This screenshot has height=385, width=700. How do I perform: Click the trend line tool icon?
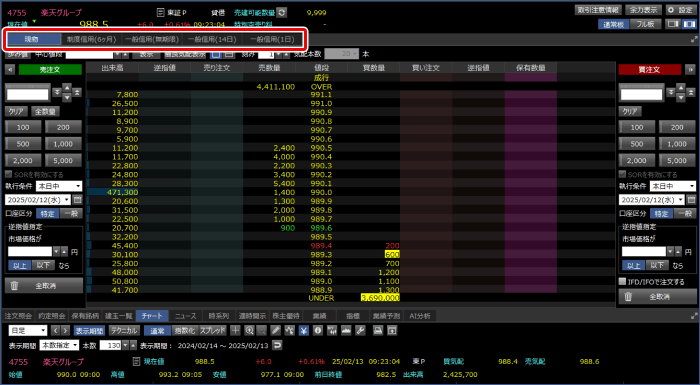[290, 331]
